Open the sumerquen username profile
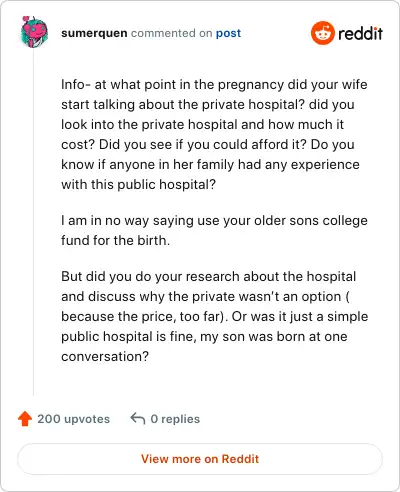Viewport: 400px width, 492px height. tap(94, 33)
